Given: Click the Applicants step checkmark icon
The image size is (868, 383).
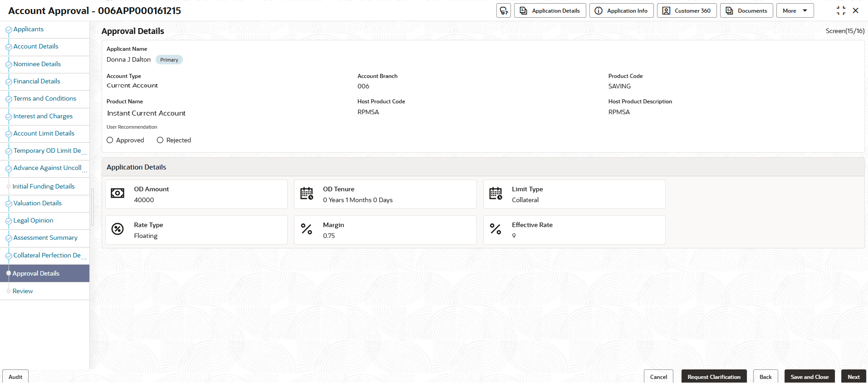Looking at the screenshot, I should click(x=9, y=30).
